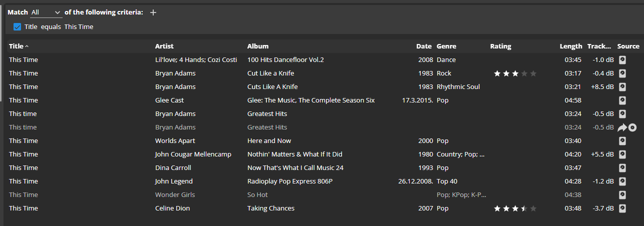Click the Source column header
This screenshot has height=226, width=644.
[x=628, y=46]
